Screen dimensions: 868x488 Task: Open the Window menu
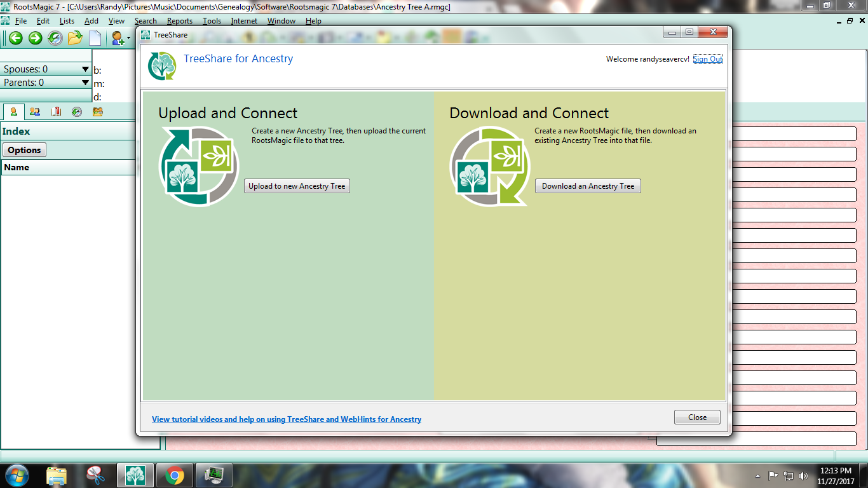coord(281,21)
